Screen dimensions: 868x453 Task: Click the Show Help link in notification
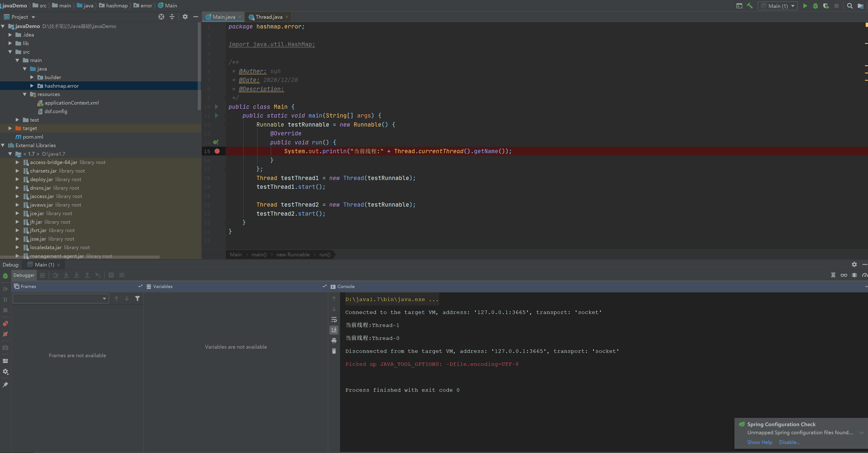pyautogui.click(x=759, y=442)
